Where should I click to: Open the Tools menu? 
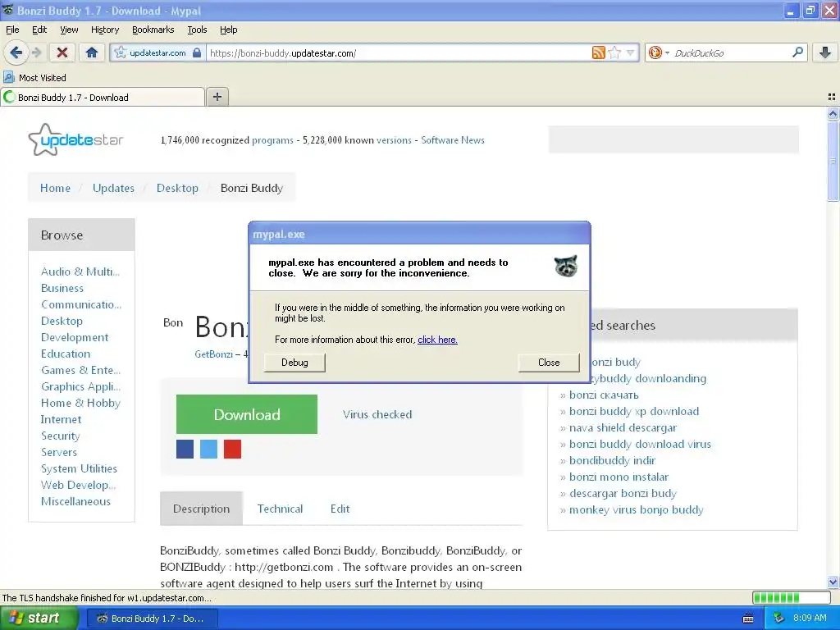[197, 30]
